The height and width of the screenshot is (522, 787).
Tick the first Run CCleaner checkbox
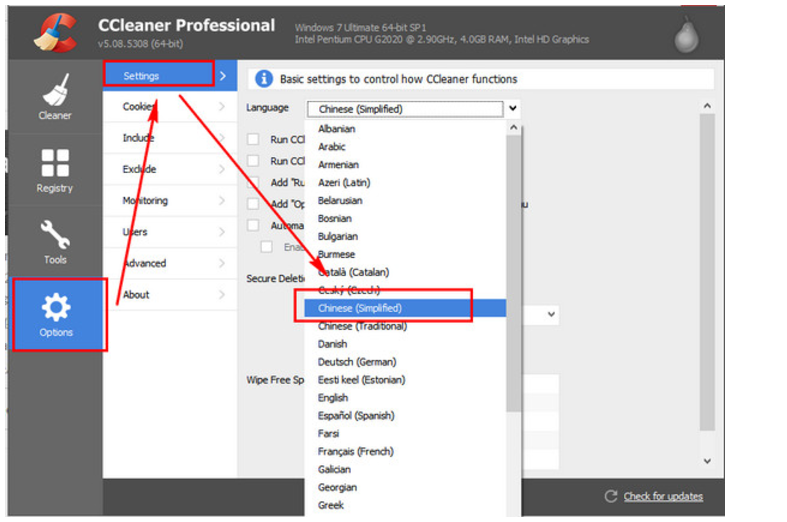(253, 139)
